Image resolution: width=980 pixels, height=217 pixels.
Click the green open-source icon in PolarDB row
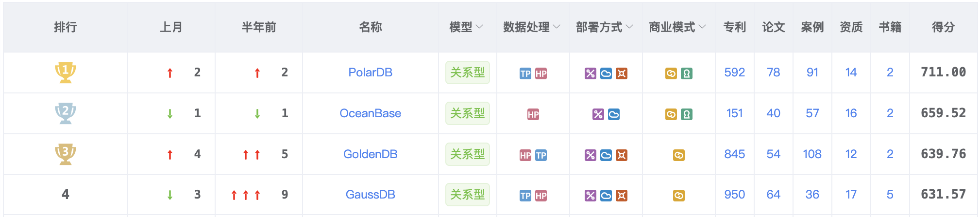687,73
